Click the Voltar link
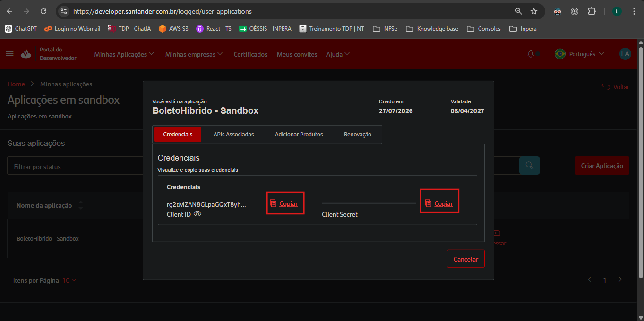Viewport: 644px width, 321px height. 615,87
